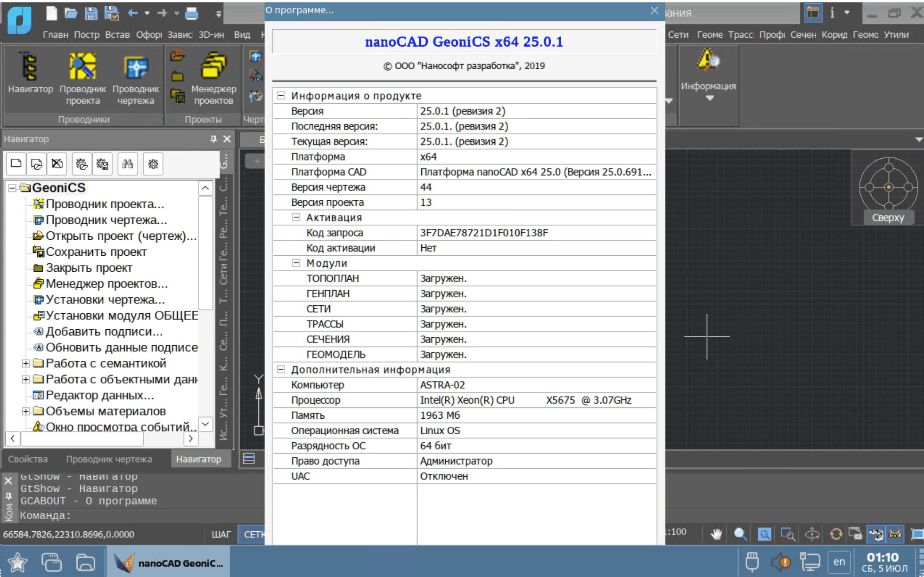Pin the Навигатор panel

213,139
